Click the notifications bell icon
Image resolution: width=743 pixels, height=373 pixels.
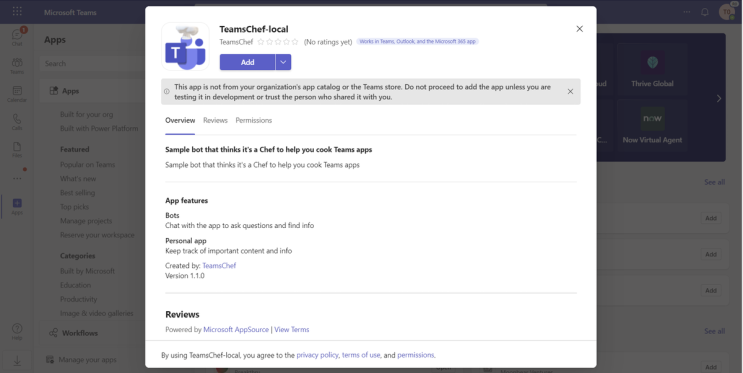click(x=705, y=12)
